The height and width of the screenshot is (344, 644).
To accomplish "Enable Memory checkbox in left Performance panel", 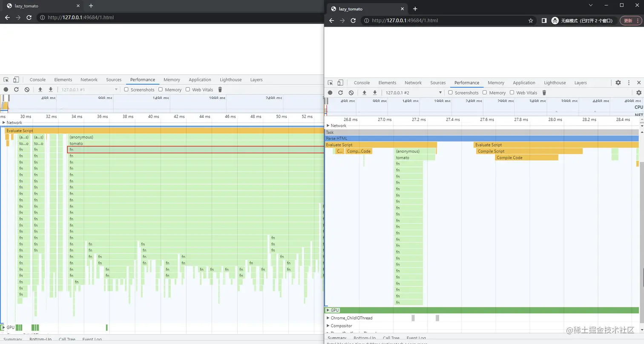I will [x=160, y=89].
